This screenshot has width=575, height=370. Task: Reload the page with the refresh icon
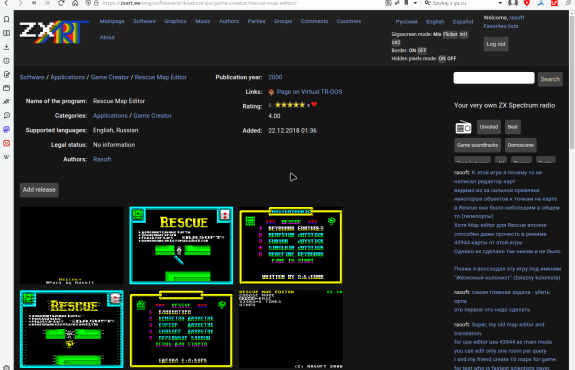(x=61, y=3)
